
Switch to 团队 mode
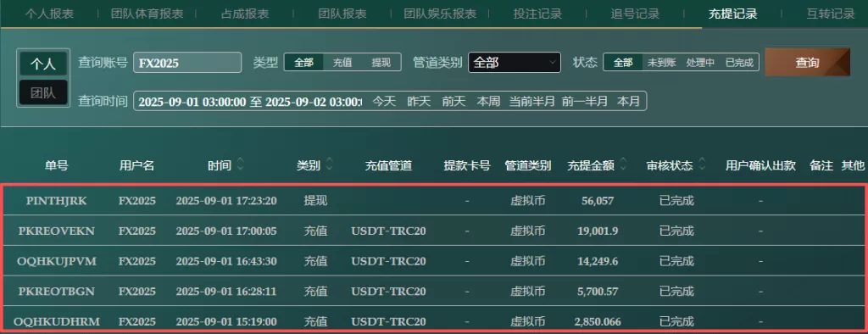(x=43, y=92)
